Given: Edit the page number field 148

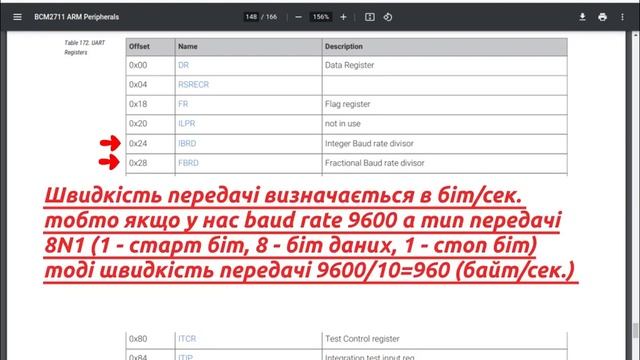Looking at the screenshot, I should coord(251,17).
